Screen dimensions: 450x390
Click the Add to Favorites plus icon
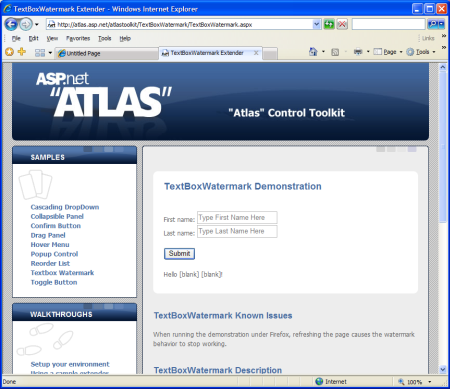[x=22, y=52]
